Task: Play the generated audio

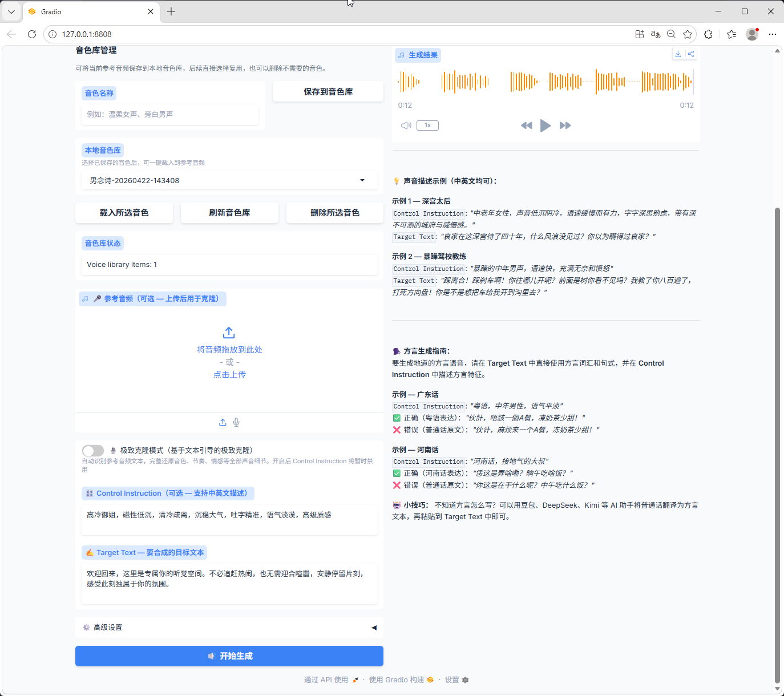Action: pyautogui.click(x=545, y=126)
